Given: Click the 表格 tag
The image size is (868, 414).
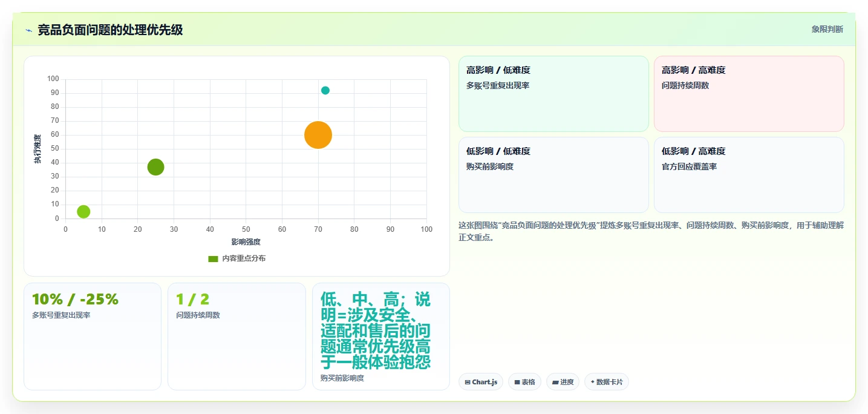Looking at the screenshot, I should [524, 382].
